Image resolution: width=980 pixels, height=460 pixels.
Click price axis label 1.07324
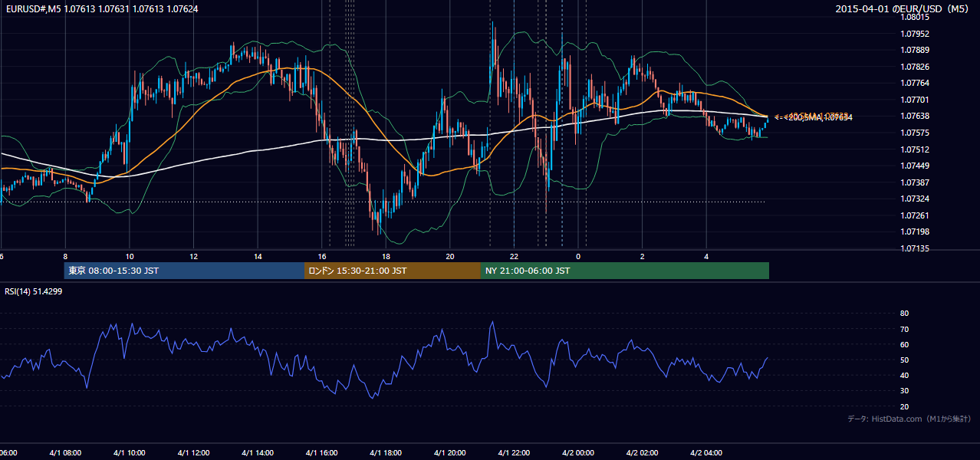tap(916, 199)
